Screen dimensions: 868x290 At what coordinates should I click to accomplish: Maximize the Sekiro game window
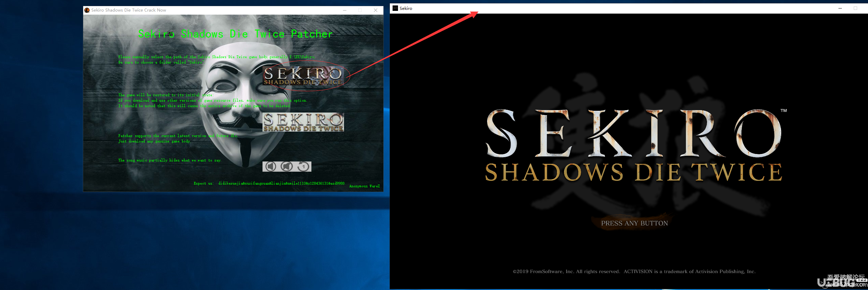pyautogui.click(x=855, y=8)
